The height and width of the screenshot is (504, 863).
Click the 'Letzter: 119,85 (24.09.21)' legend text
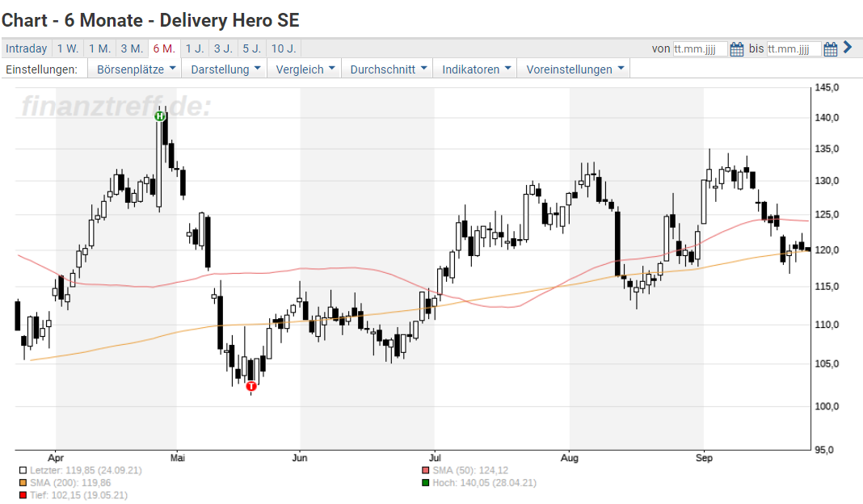click(86, 470)
